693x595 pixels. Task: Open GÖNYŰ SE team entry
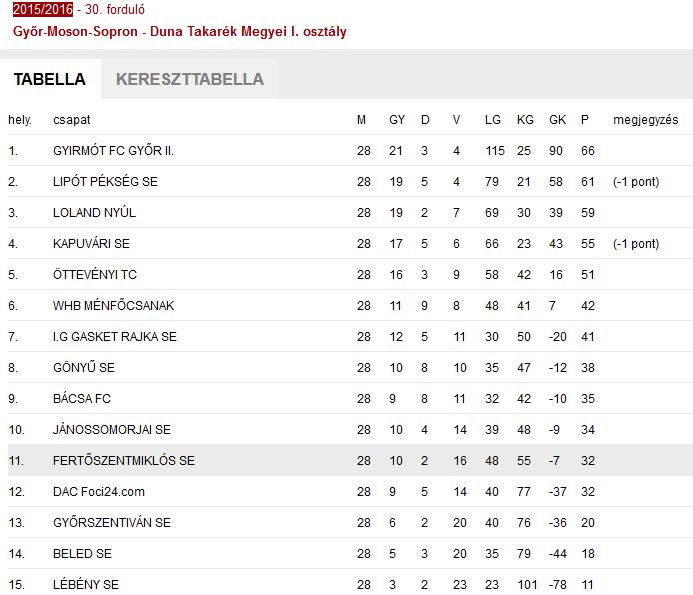coord(83,368)
